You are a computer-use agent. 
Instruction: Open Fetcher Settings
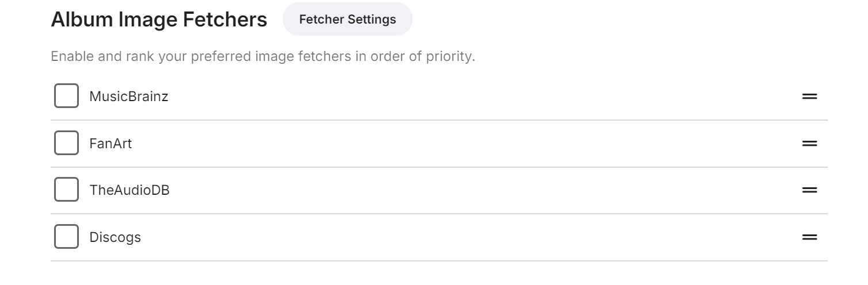coord(347,20)
